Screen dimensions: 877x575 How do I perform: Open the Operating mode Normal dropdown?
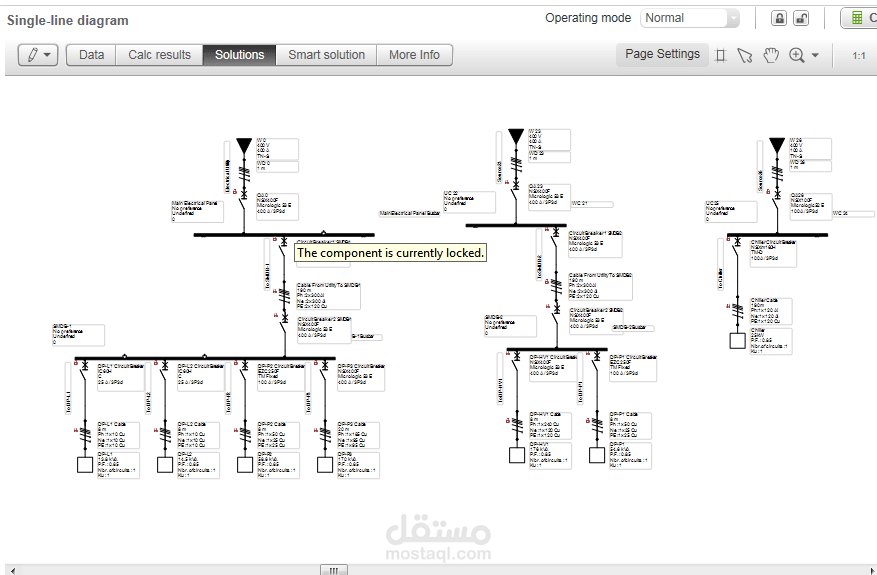click(690, 18)
